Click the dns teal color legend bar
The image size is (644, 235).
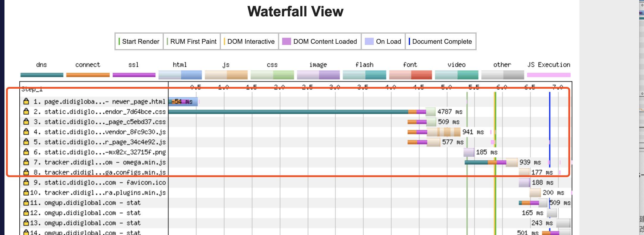point(42,75)
